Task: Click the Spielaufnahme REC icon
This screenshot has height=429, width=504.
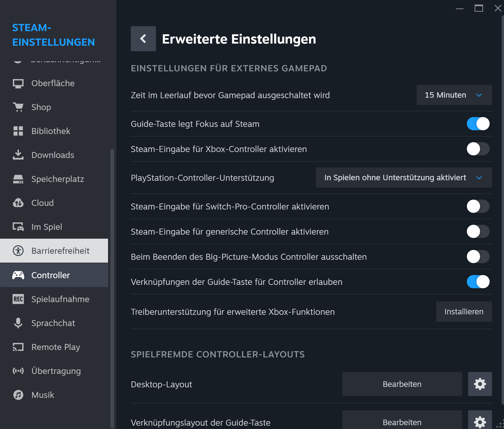Action: [x=18, y=299]
